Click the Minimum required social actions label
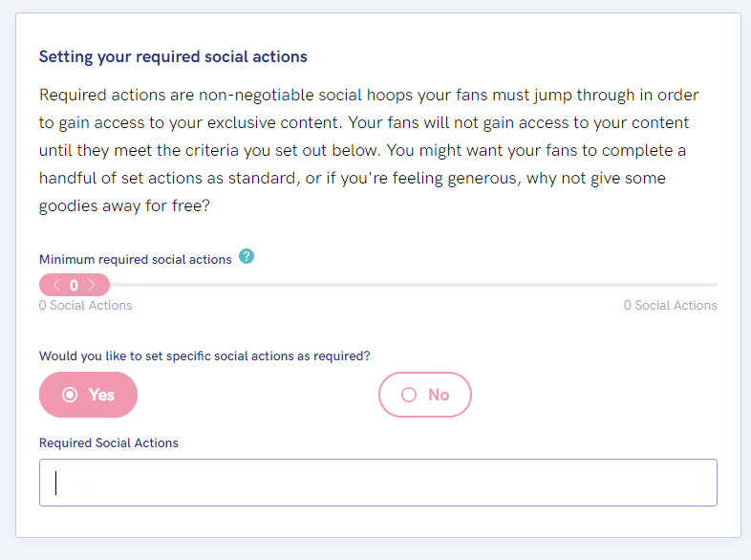The width and height of the screenshot is (751, 560). click(x=136, y=259)
